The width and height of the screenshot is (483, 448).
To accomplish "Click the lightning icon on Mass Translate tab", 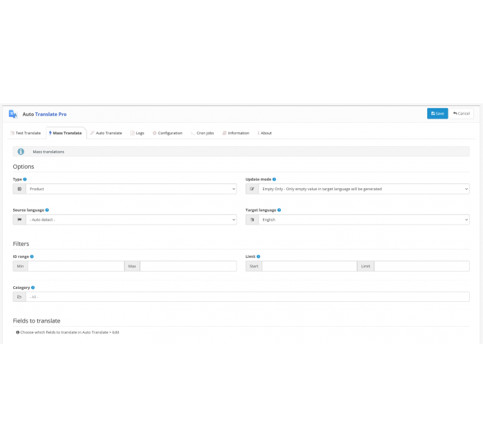I will [50, 133].
